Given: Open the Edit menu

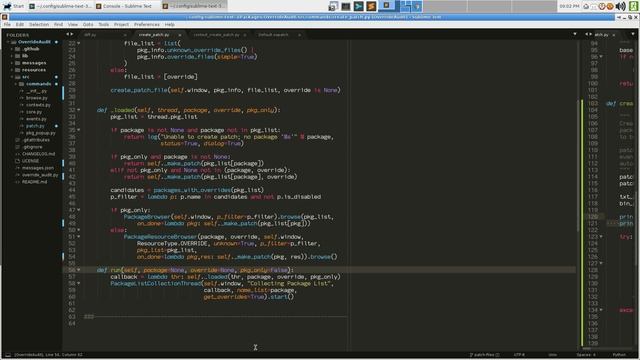Looking at the screenshot, I should (x=20, y=24).
